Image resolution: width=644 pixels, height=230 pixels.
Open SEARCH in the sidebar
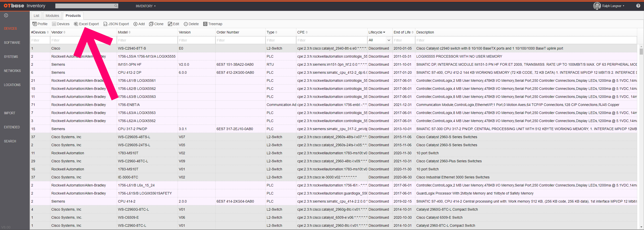click(10, 141)
